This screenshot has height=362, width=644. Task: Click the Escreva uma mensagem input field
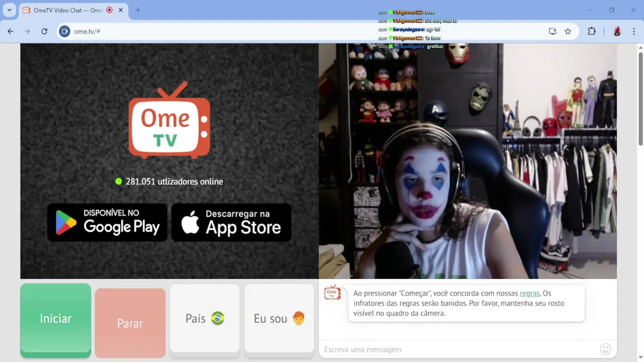(458, 349)
